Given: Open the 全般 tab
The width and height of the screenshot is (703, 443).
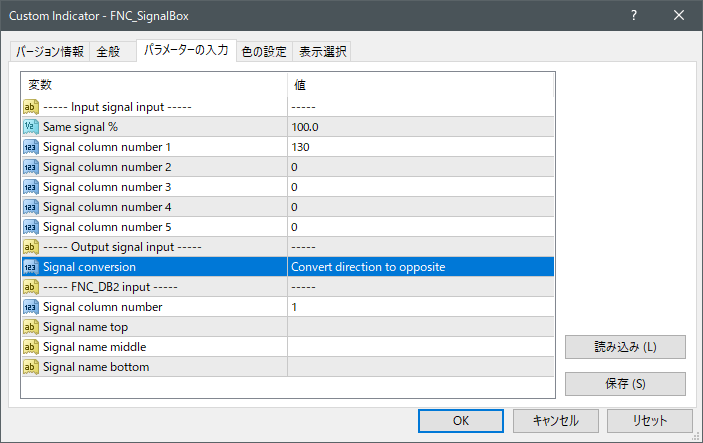Looking at the screenshot, I should [108, 52].
